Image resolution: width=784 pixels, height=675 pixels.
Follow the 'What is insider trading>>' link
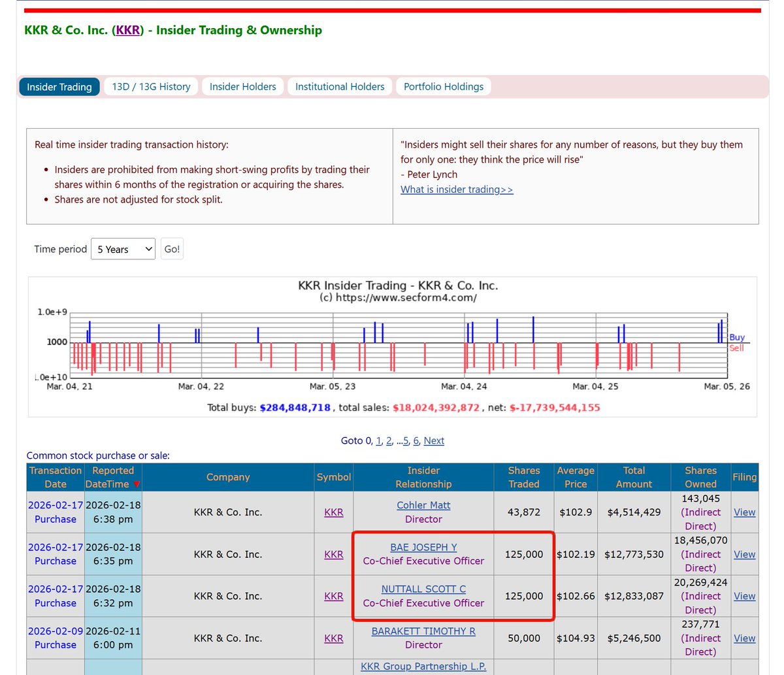[x=457, y=189]
